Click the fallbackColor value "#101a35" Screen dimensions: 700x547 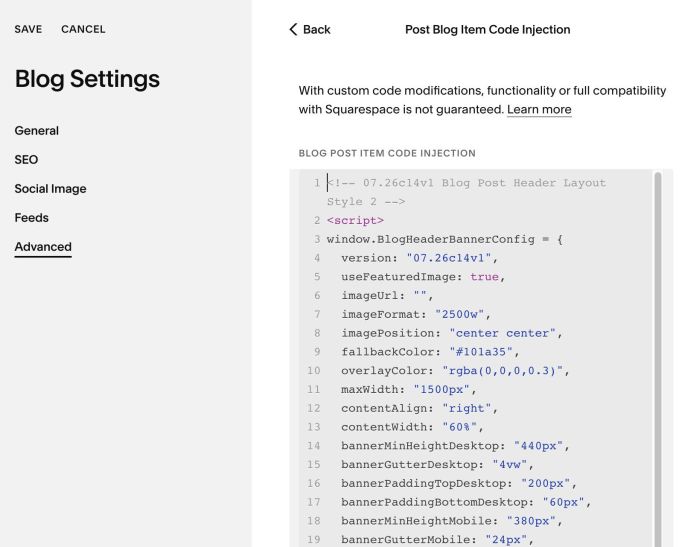pos(481,352)
